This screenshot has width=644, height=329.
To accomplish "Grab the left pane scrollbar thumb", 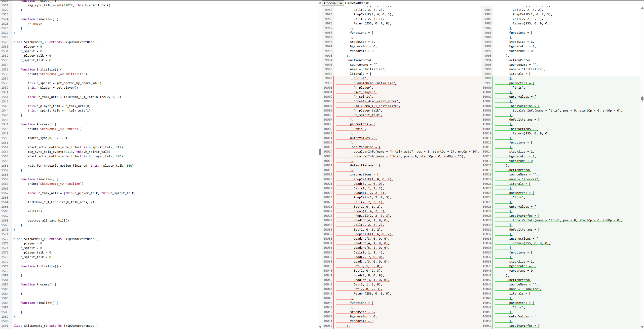I will coord(320,152).
